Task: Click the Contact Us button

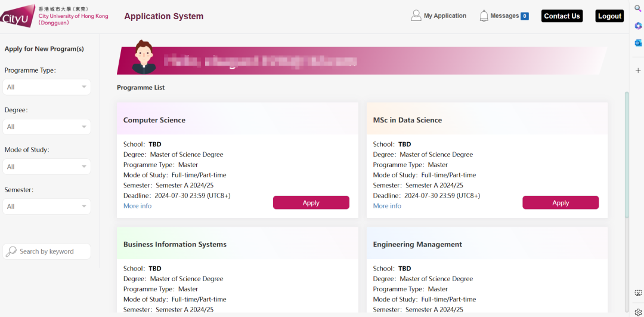Action: coord(562,16)
